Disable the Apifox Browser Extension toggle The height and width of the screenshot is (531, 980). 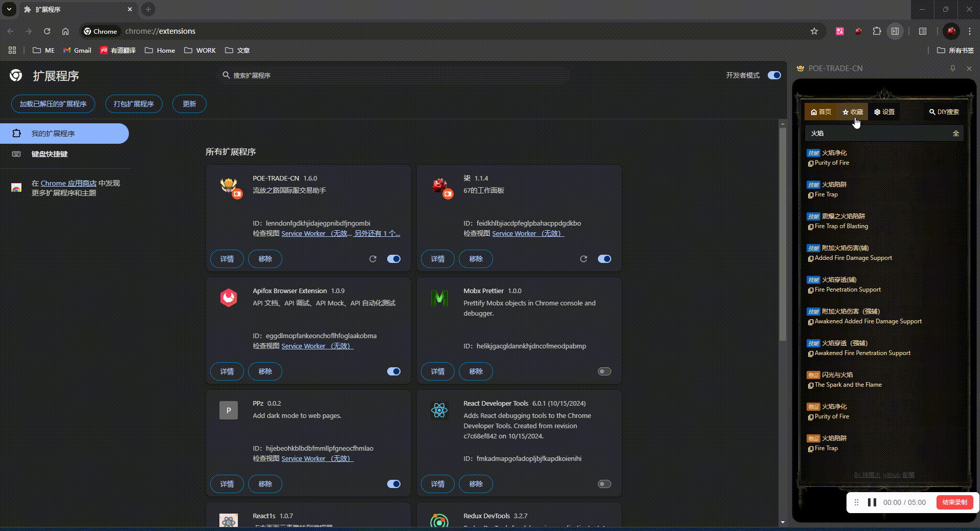pyautogui.click(x=394, y=371)
